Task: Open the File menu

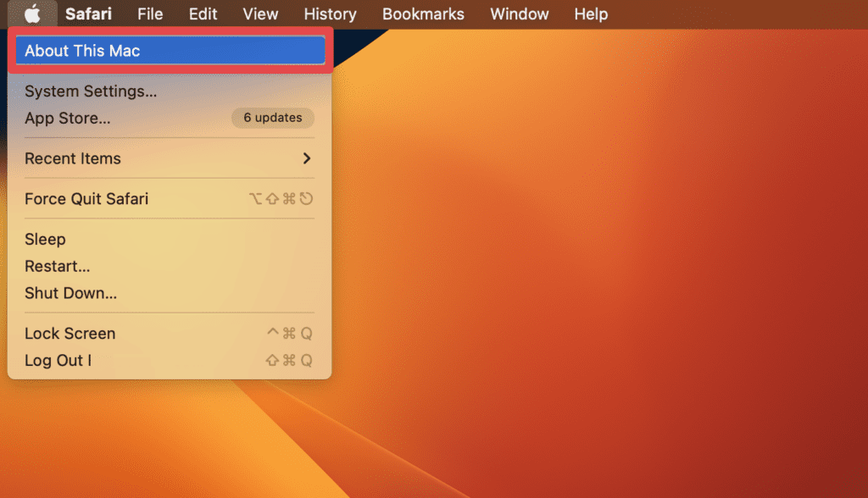Action: point(150,14)
